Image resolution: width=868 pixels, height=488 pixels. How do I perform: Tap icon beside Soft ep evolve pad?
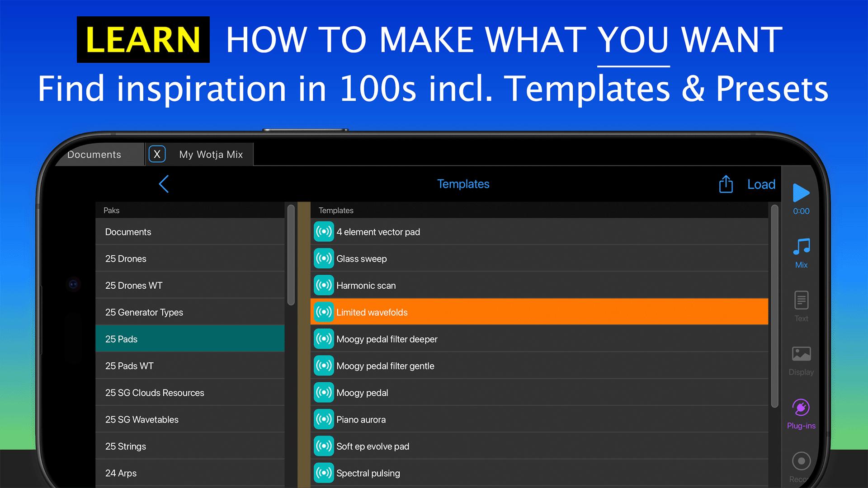coord(324,446)
